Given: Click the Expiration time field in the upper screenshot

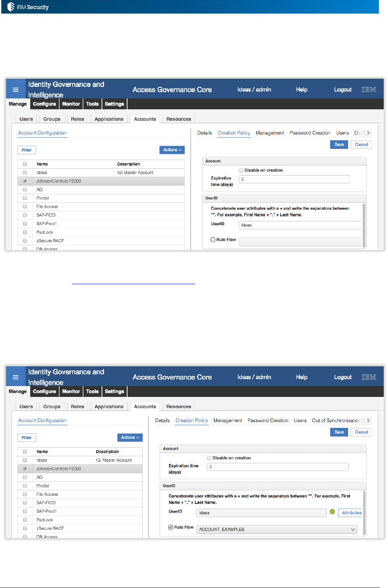Looking at the screenshot, I should pyautogui.click(x=295, y=179).
